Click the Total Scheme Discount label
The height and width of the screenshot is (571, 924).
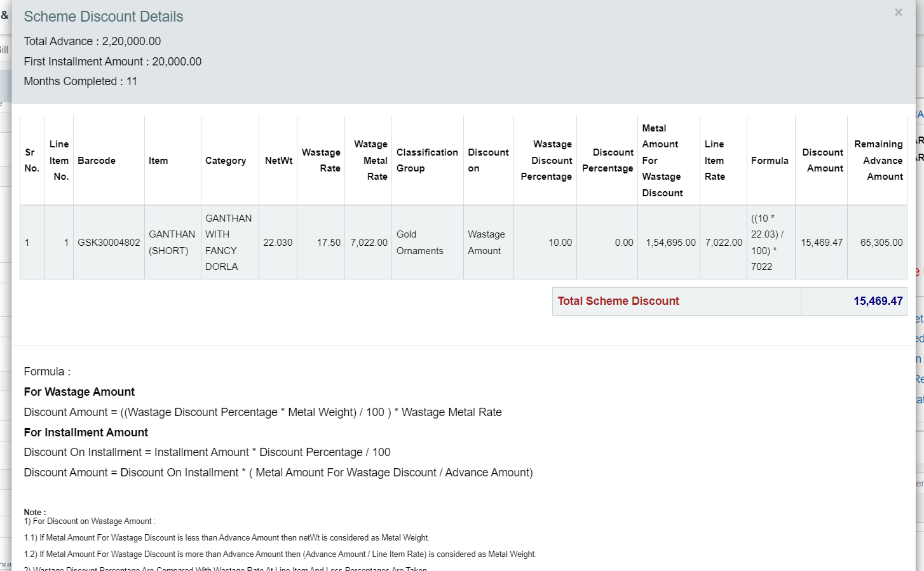(618, 301)
